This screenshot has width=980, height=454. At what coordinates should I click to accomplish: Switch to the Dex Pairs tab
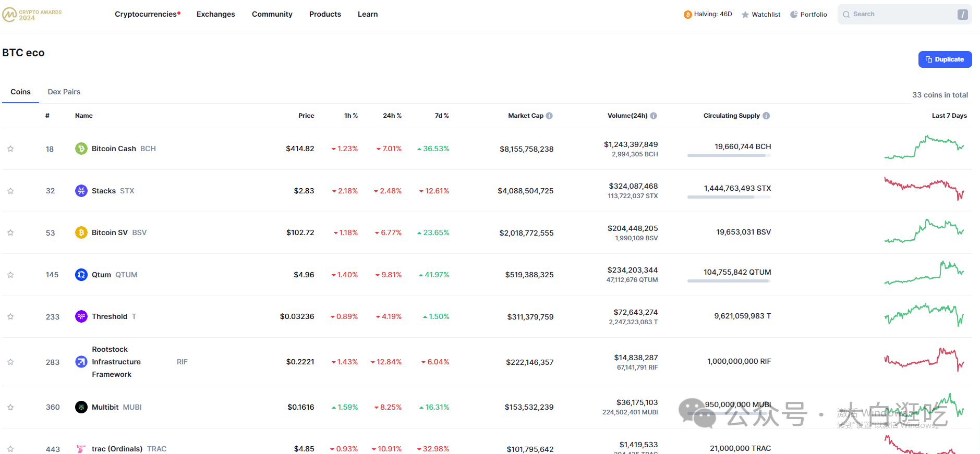point(64,92)
